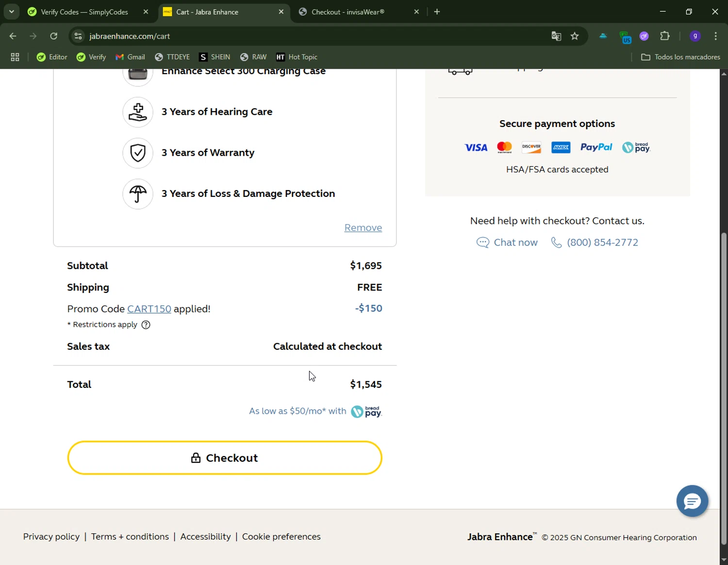728x565 pixels.
Task: Close the Verify Codes tab
Action: click(146, 12)
